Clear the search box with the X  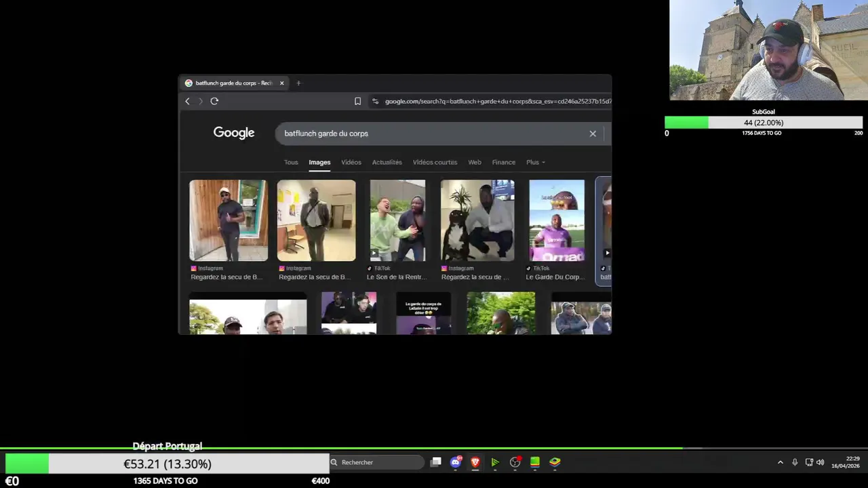pyautogui.click(x=593, y=134)
